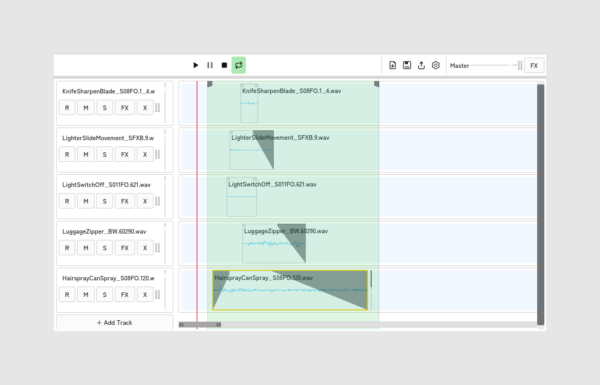The image size is (600, 385).
Task: Click LuggageZipper track name label
Action: click(x=104, y=232)
